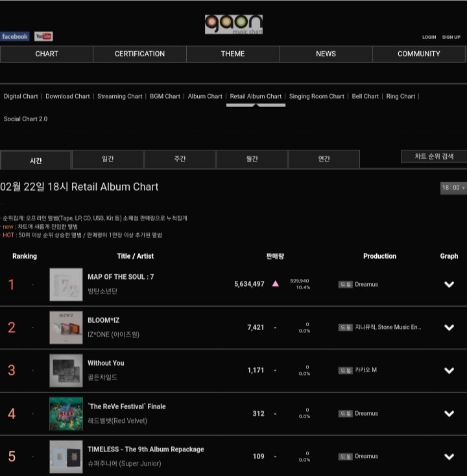The height and width of the screenshot is (476, 467).
Task: Click the title 'The ReVe Festival' Finale
Action: point(126,407)
